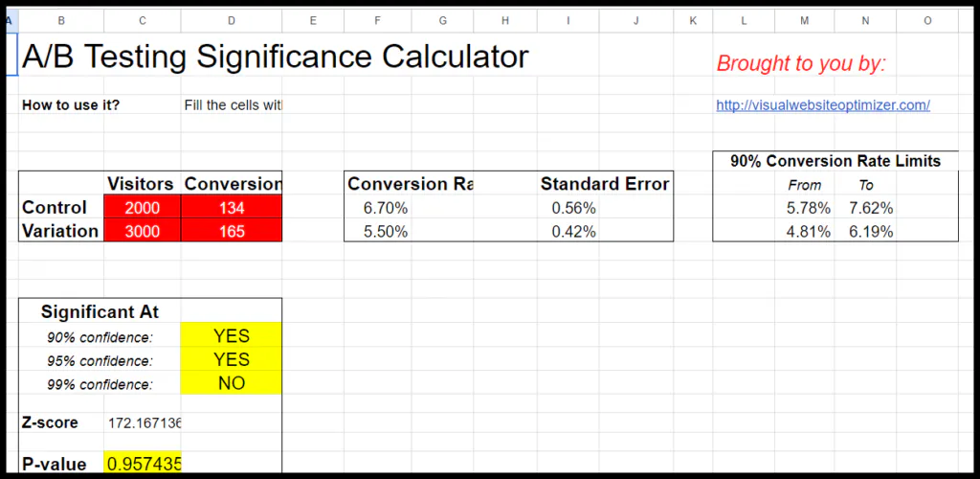The width and height of the screenshot is (980, 479).
Task: Select Variation visitors cell showing 3000
Action: point(142,231)
